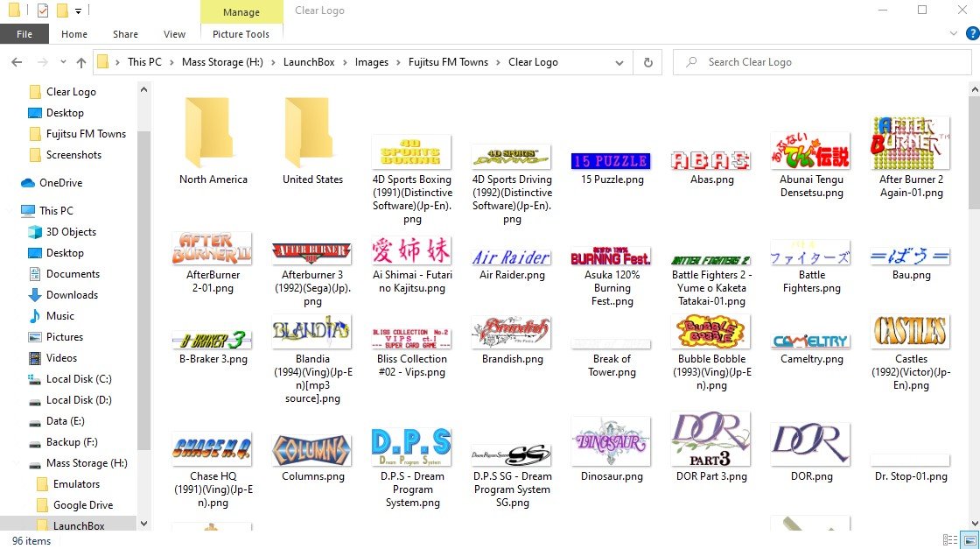Select Bubble Bobble logo file
The image size is (980, 549).
coord(712,353)
